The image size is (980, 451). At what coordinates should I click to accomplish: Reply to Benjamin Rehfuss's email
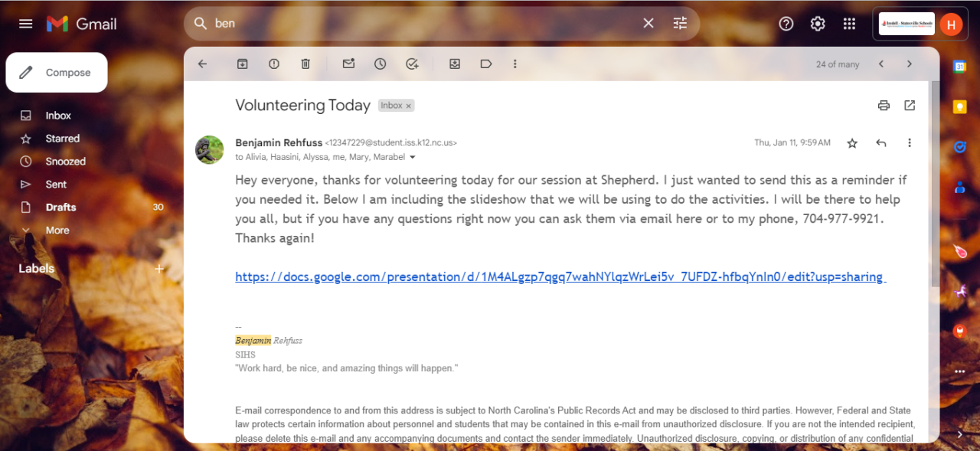(881, 143)
